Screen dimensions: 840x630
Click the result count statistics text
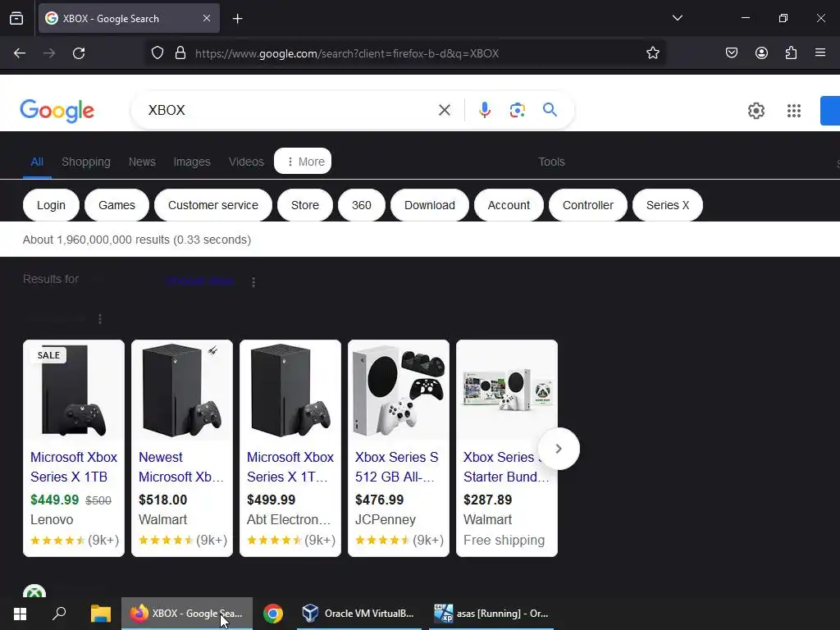pos(137,240)
